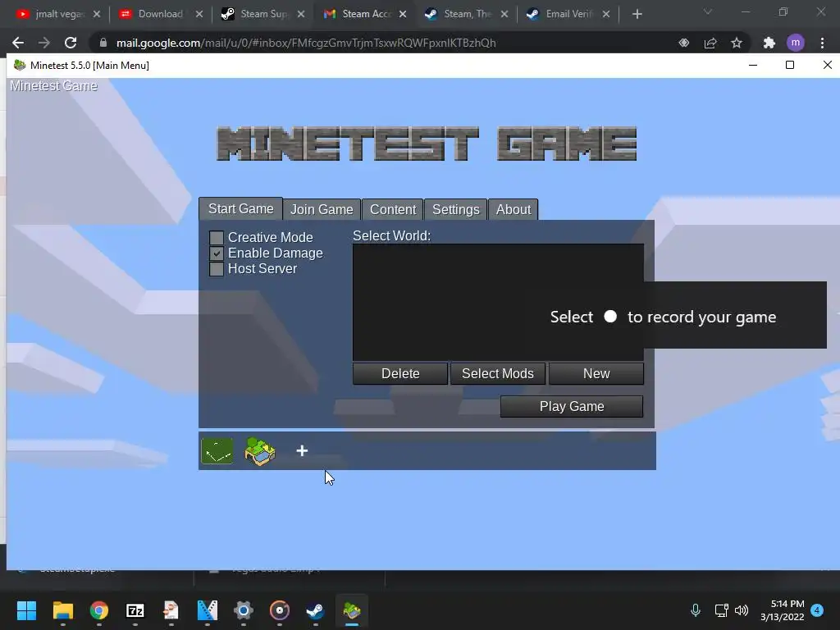This screenshot has height=630, width=840.
Task: Enable the Creative Mode checkbox
Action: coord(217,237)
